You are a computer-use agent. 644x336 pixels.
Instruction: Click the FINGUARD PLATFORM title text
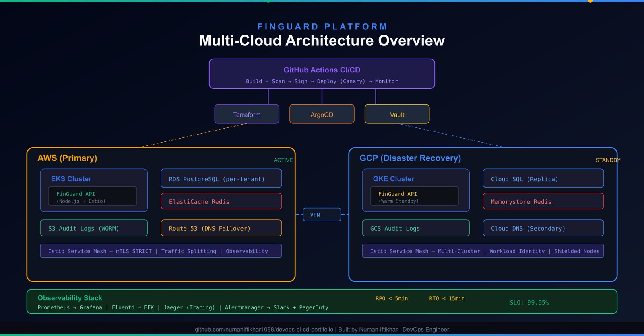pos(322,27)
